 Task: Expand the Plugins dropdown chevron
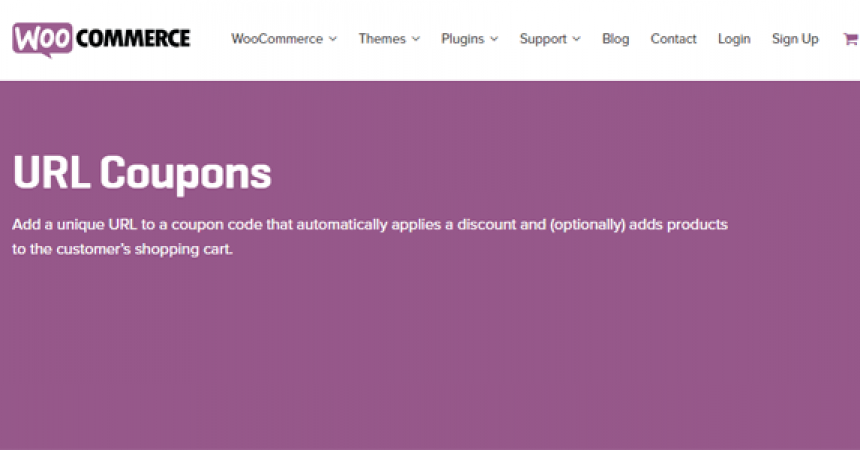(x=494, y=40)
